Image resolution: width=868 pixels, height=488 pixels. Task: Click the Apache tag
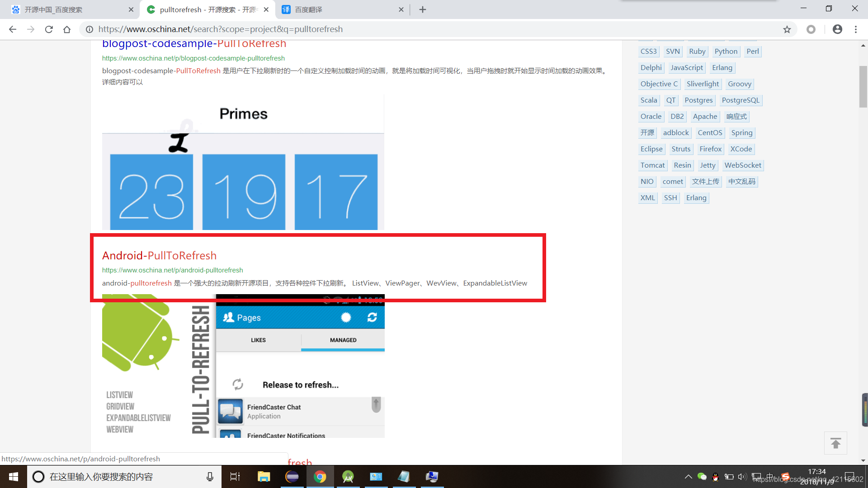(x=705, y=117)
